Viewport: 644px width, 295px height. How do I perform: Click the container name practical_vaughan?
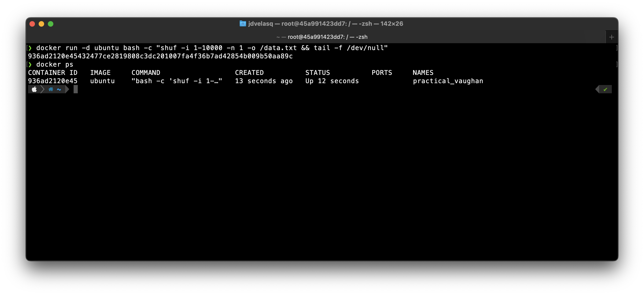click(448, 81)
